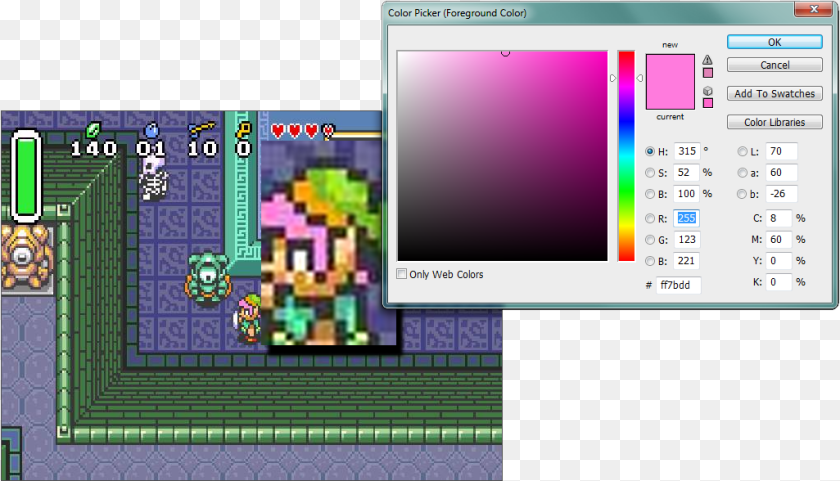The width and height of the screenshot is (840, 481).
Task: Select the L lightness radio button
Action: coord(742,152)
